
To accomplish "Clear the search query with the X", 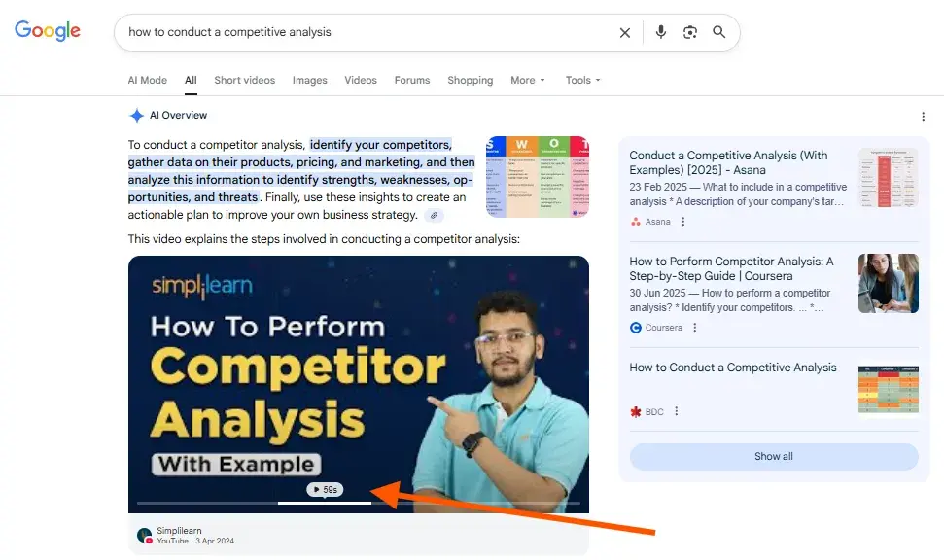I will pyautogui.click(x=625, y=32).
